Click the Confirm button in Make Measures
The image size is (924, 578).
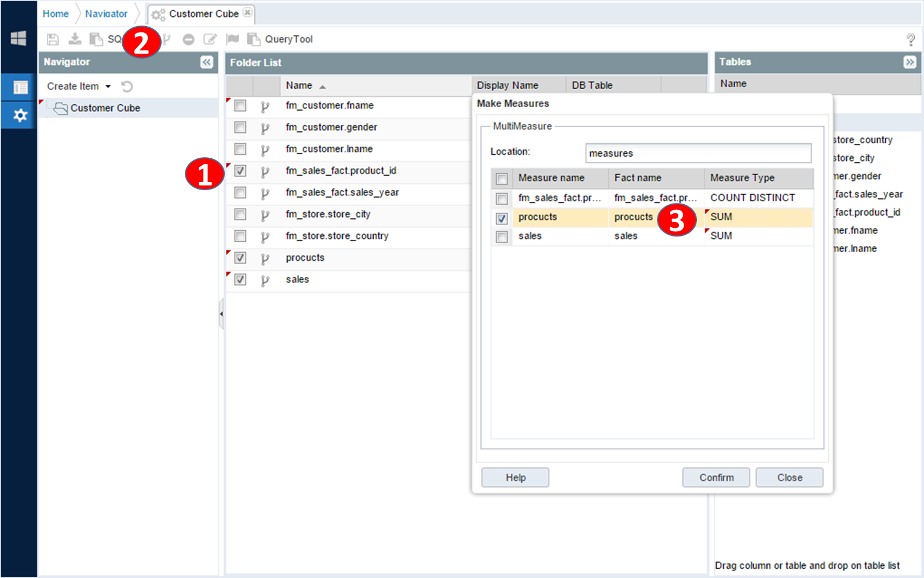tap(716, 478)
